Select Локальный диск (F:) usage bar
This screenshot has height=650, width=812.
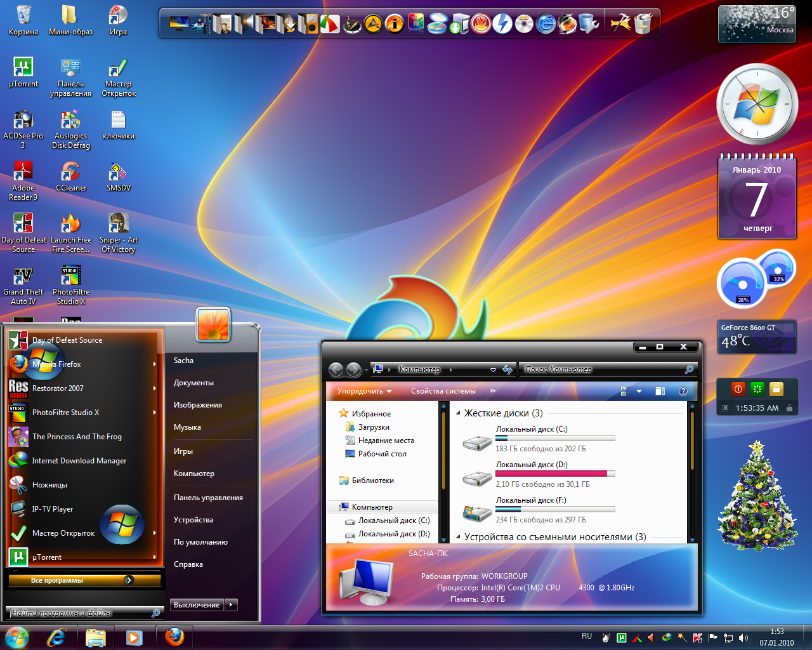point(555,509)
